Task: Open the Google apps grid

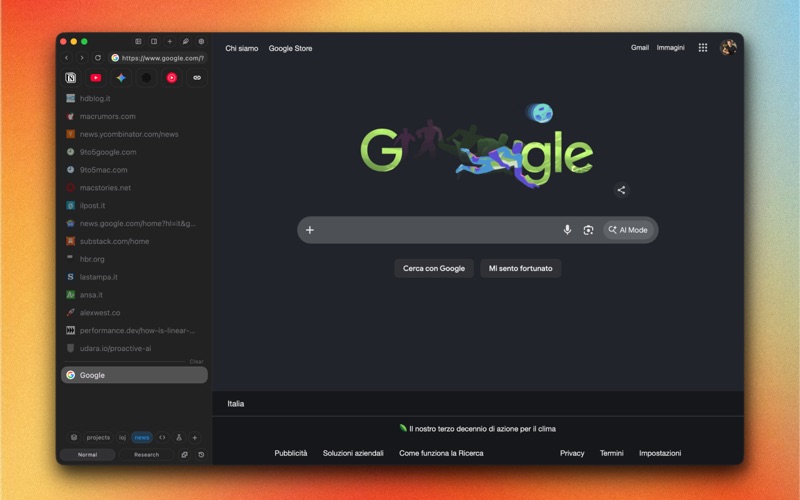Action: coord(703,47)
